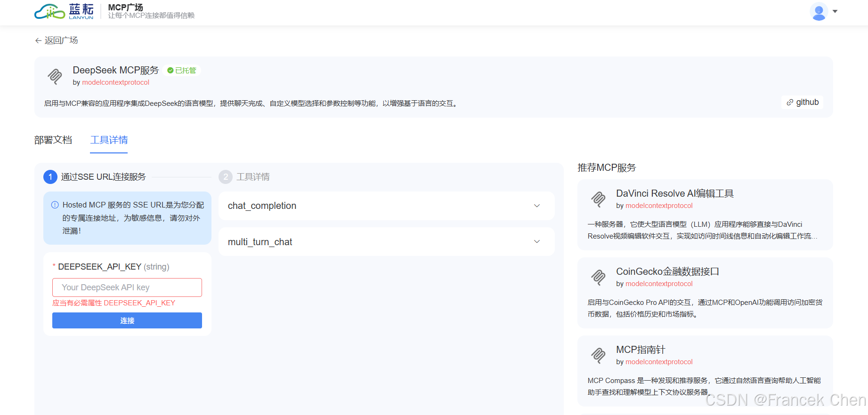Click the DaVinci Resolve description text
This screenshot has width=868, height=415.
tap(702, 230)
